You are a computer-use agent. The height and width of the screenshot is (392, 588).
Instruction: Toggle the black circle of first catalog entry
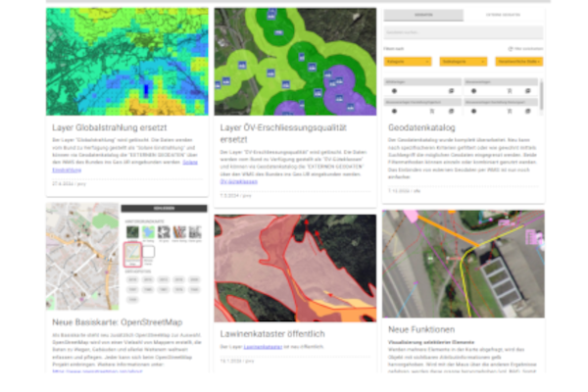394,91
